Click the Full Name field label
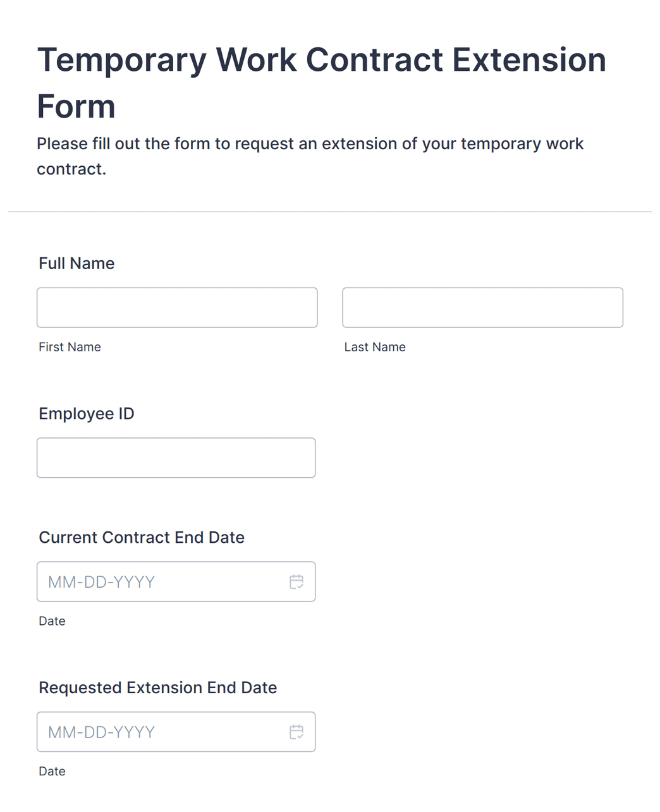 pos(76,264)
